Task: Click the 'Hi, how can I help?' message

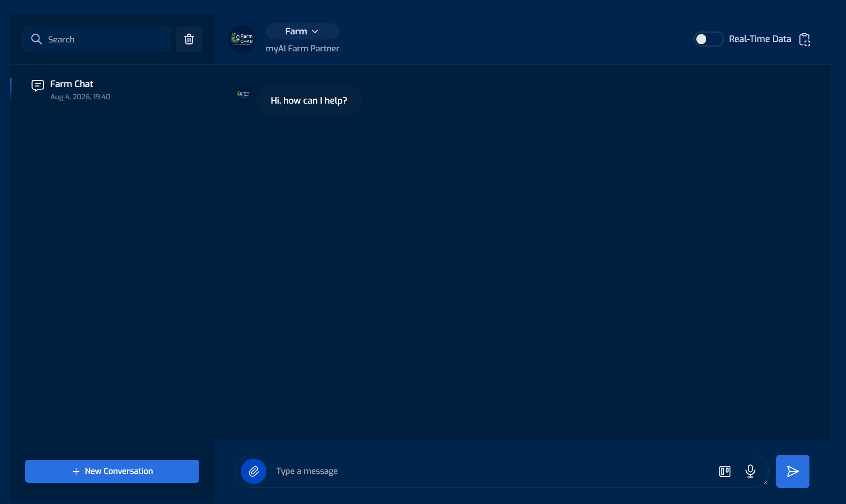Action: 309,101
